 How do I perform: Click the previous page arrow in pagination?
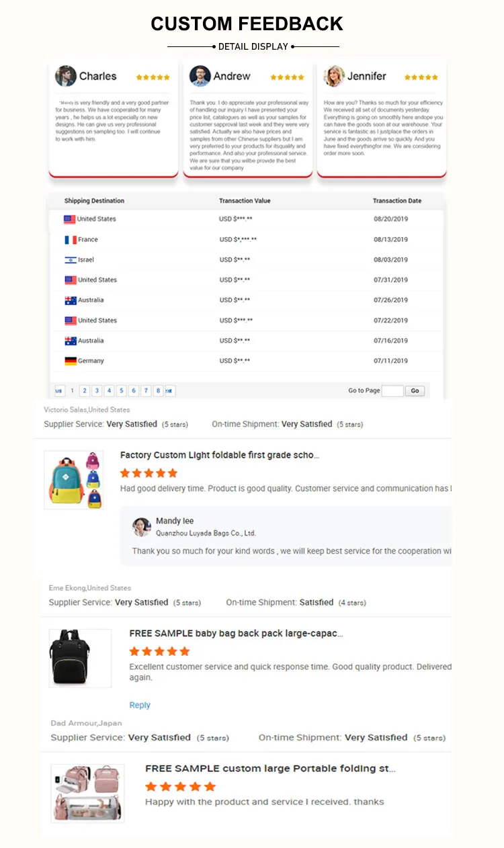(59, 390)
